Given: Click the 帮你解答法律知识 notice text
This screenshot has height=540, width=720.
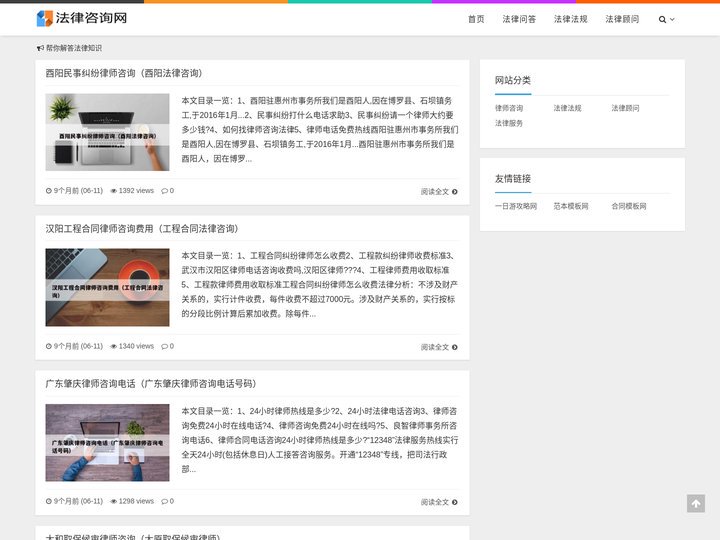Looking at the screenshot, I should pos(74,48).
